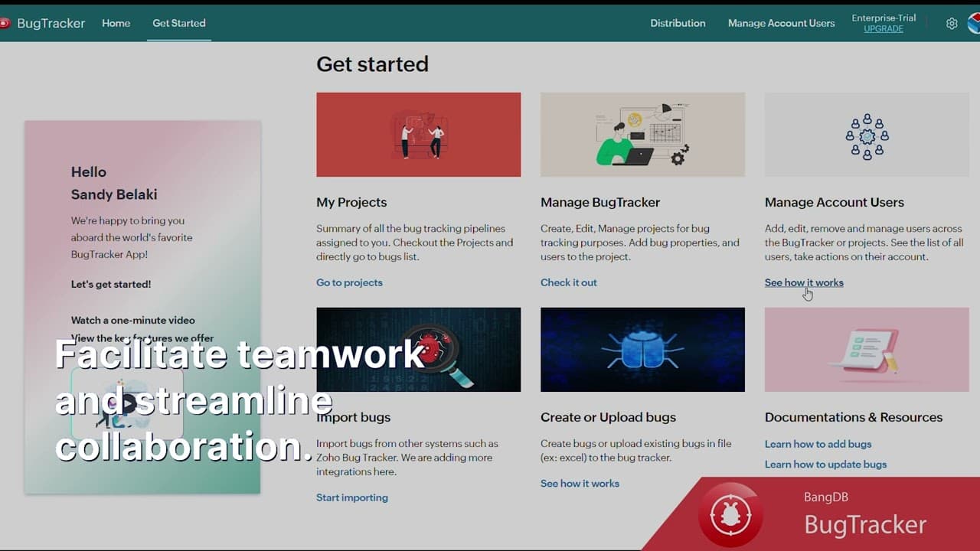Click the Create or Upload bugs heading
This screenshot has height=551, width=980.
point(608,417)
